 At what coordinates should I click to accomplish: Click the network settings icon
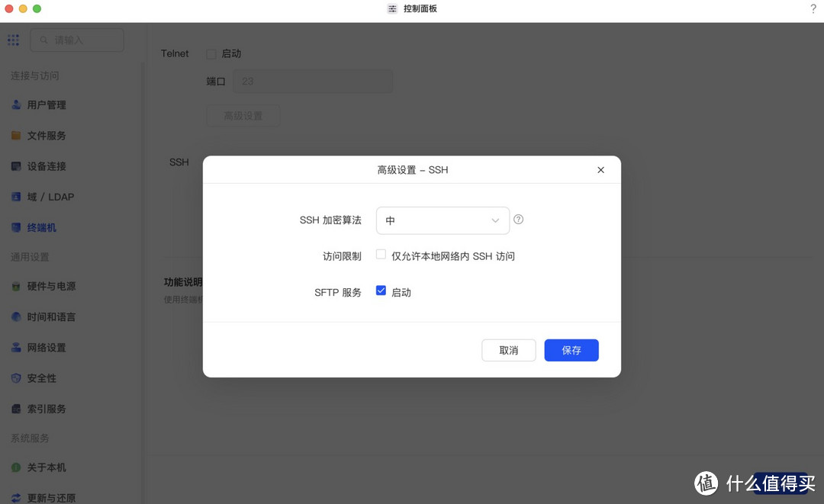point(16,347)
